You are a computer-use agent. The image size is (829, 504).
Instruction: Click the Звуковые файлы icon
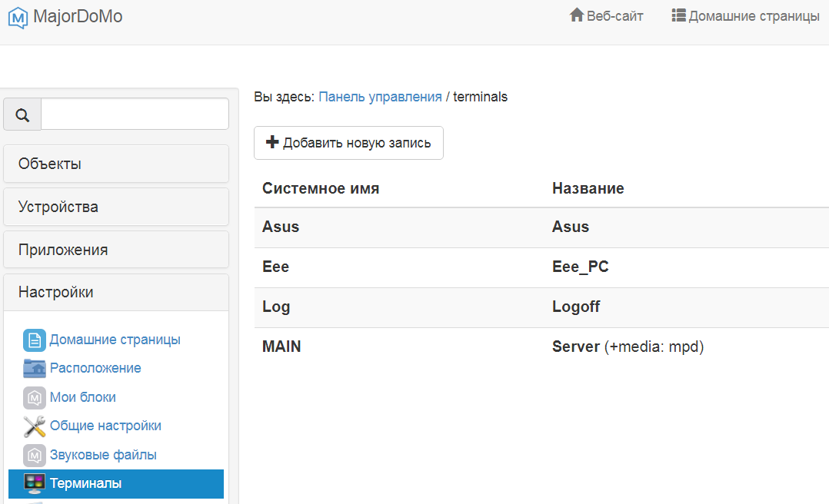(35, 455)
